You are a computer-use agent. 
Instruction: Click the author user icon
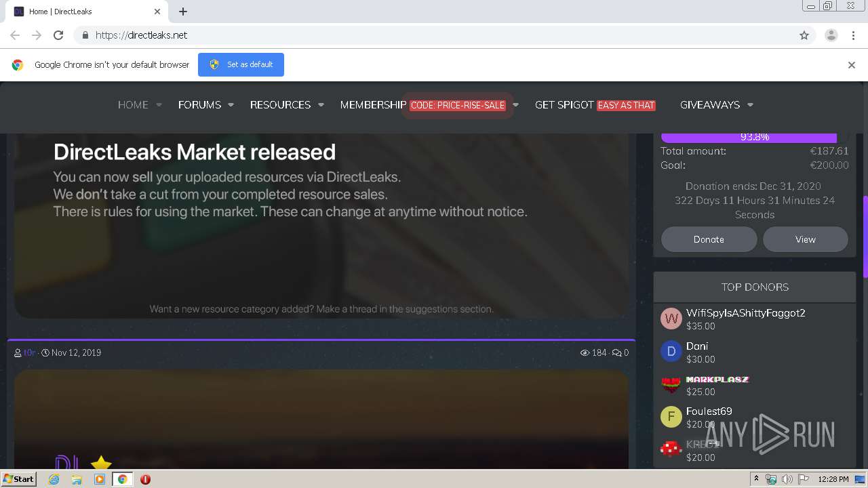click(18, 352)
